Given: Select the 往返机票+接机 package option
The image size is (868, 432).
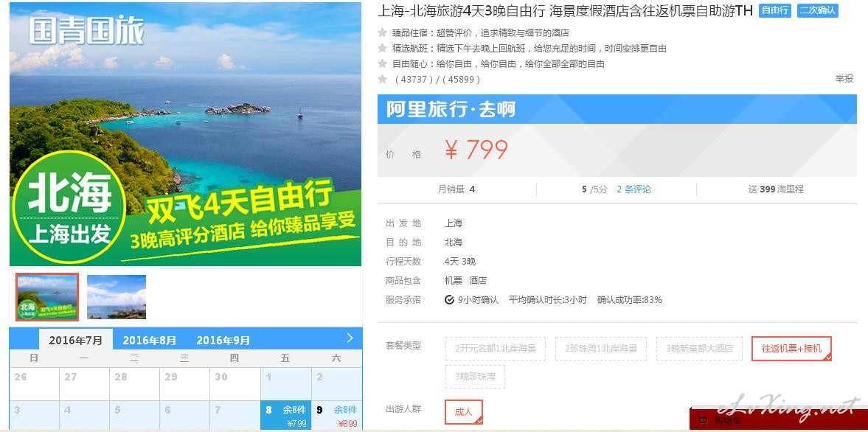Looking at the screenshot, I should pos(791,349).
